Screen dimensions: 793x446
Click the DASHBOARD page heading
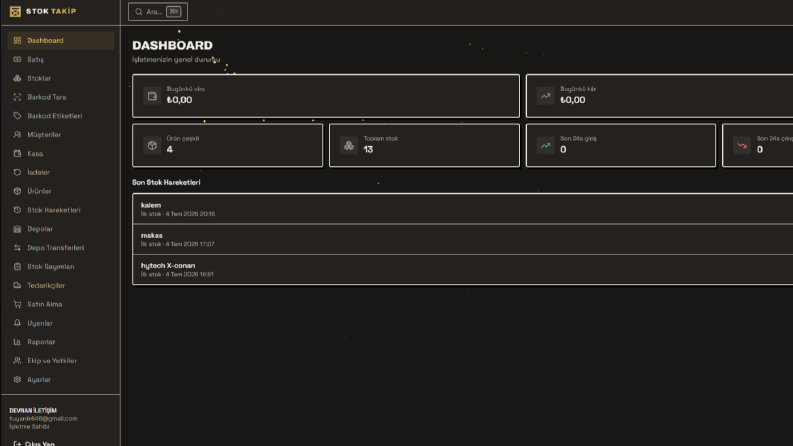tap(172, 46)
